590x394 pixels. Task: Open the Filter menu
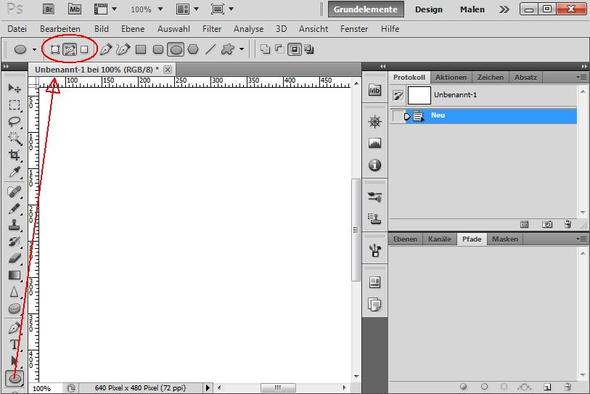coord(212,29)
